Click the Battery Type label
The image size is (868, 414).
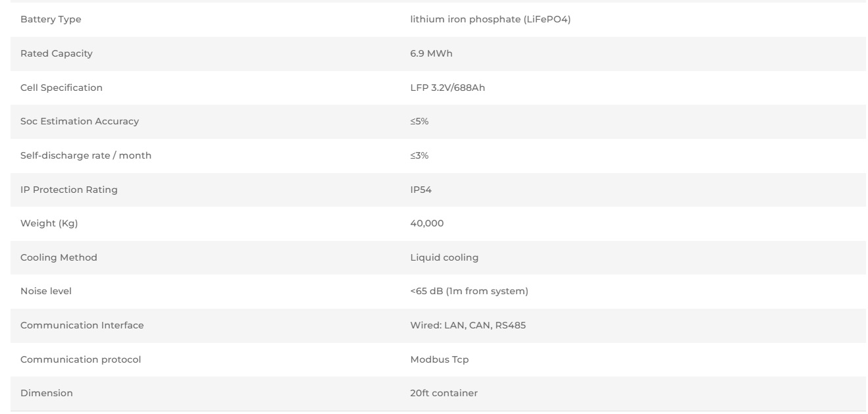(x=51, y=20)
